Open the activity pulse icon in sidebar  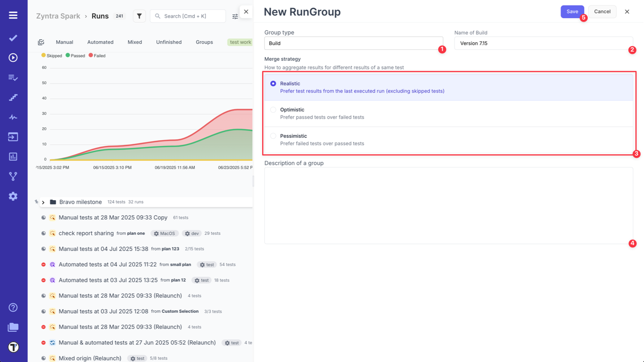[13, 117]
